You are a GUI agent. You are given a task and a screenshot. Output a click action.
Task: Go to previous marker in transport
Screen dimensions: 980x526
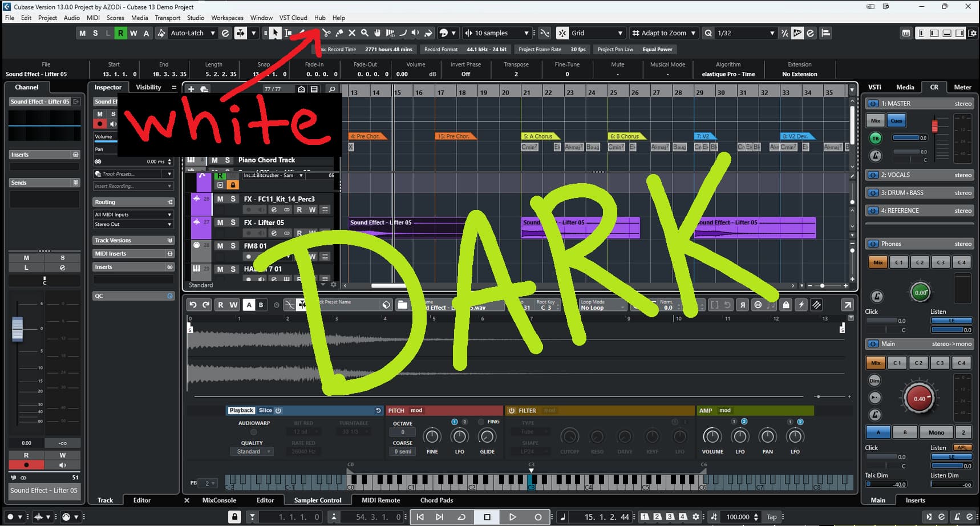click(420, 517)
